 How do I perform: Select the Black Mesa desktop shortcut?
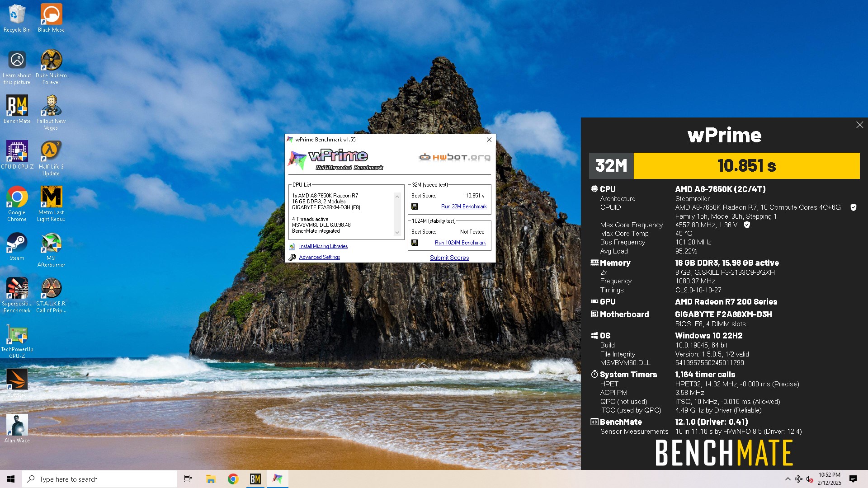click(51, 18)
